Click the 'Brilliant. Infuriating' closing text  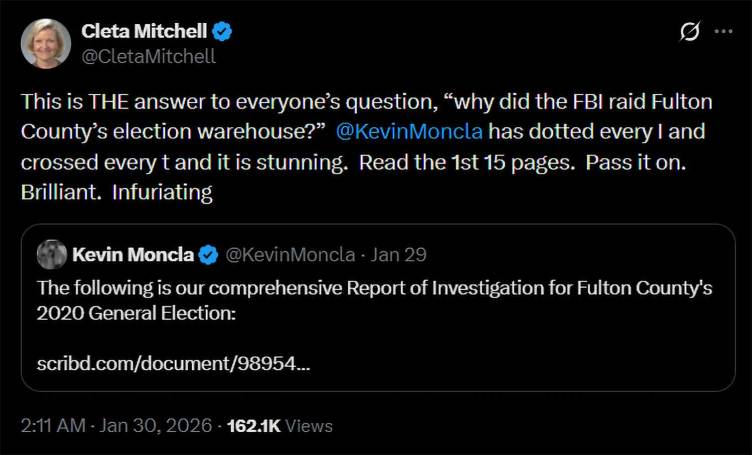117,191
